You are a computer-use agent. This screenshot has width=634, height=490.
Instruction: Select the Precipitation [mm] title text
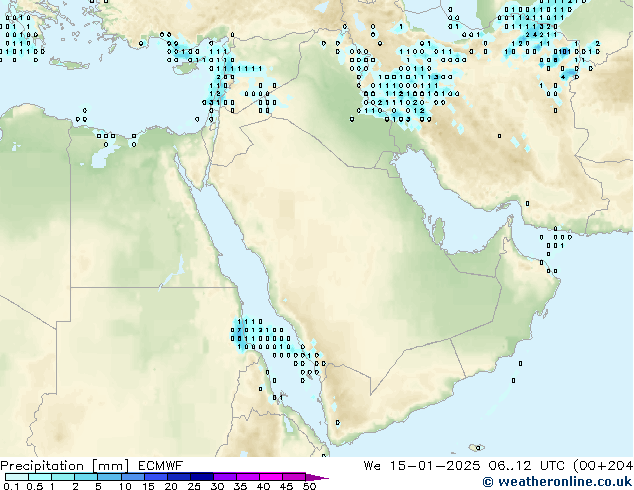65,466
